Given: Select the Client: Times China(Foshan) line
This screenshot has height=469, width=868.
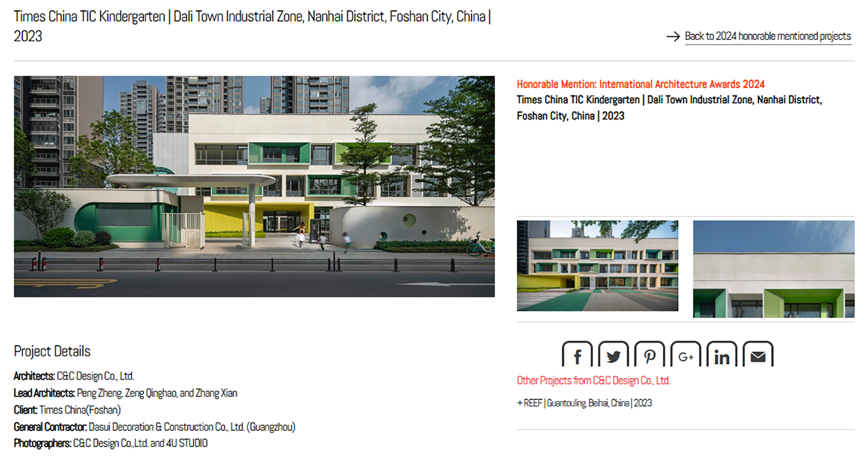Looking at the screenshot, I should (67, 410).
